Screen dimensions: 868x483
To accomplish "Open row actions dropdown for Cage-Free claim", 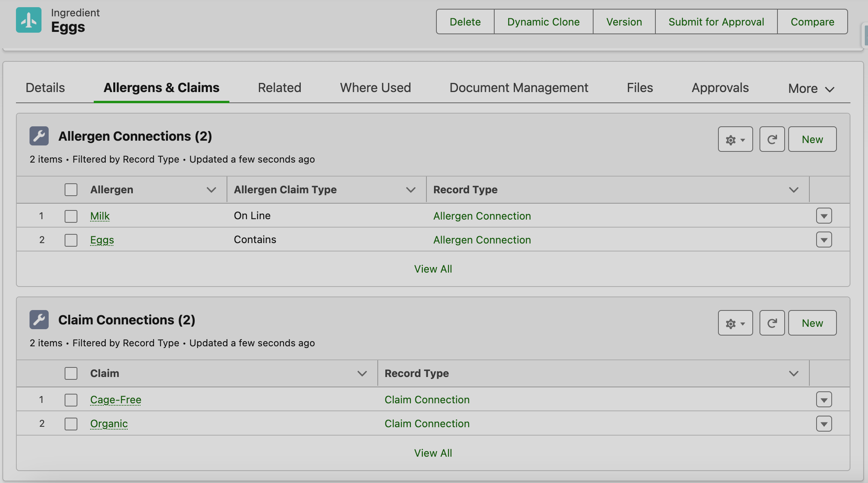I will 824,400.
